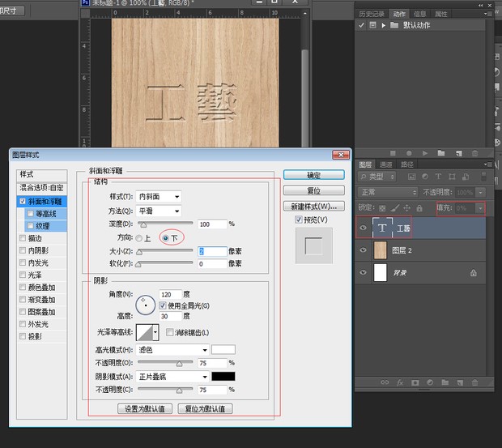Expand the 默认动作 action set

click(x=384, y=25)
